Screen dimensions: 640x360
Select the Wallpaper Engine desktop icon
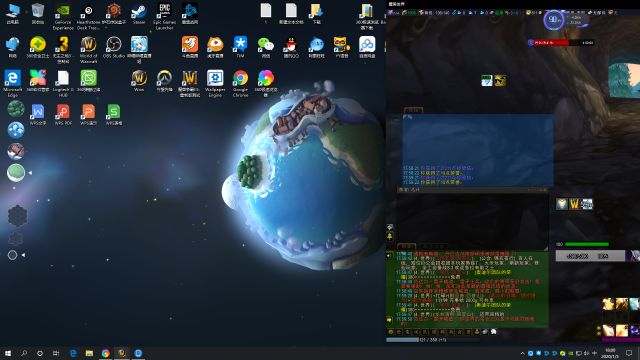[215, 84]
